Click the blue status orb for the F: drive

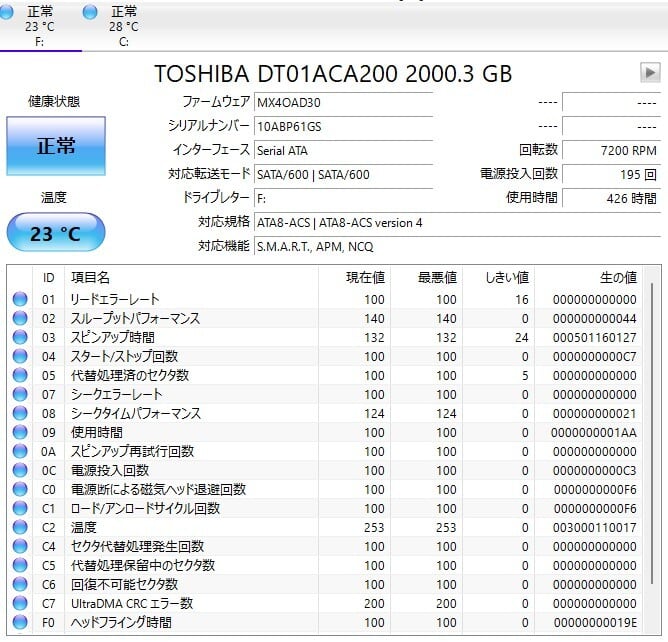coord(8,11)
